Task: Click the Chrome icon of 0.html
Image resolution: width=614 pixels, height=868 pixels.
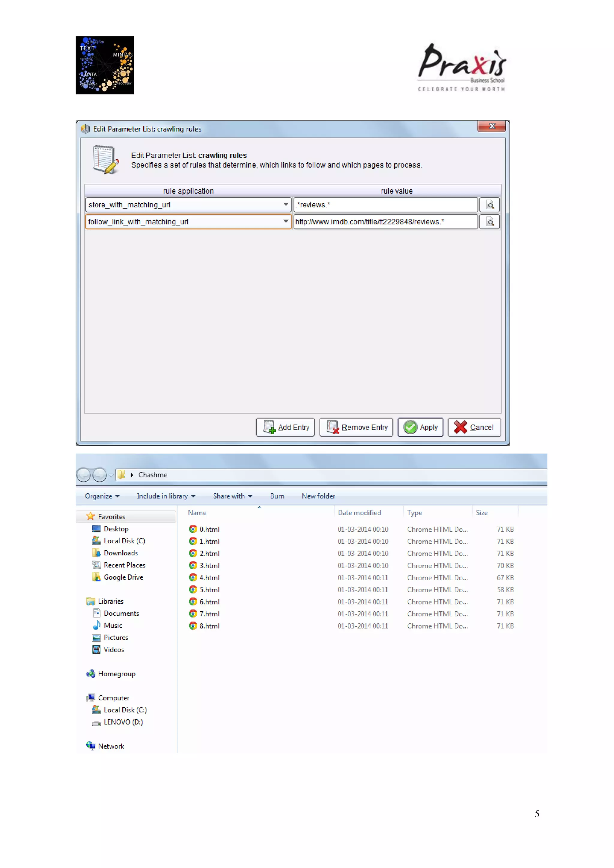Action: [193, 529]
